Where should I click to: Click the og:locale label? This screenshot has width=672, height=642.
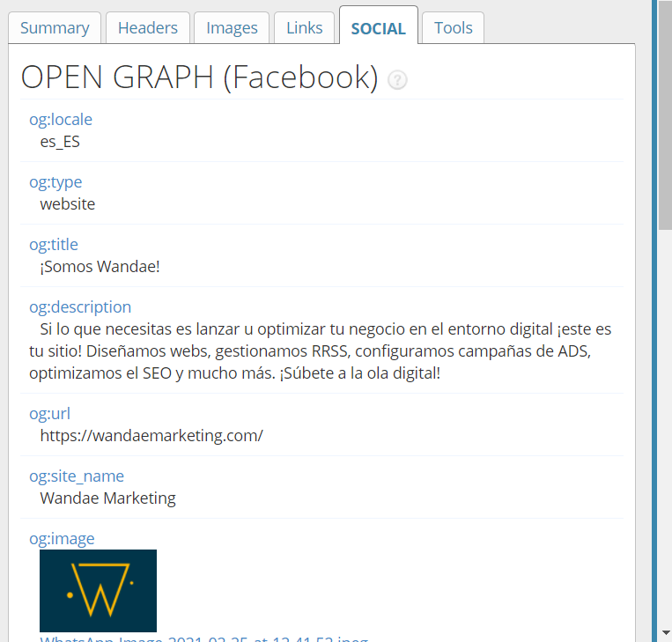tap(61, 120)
